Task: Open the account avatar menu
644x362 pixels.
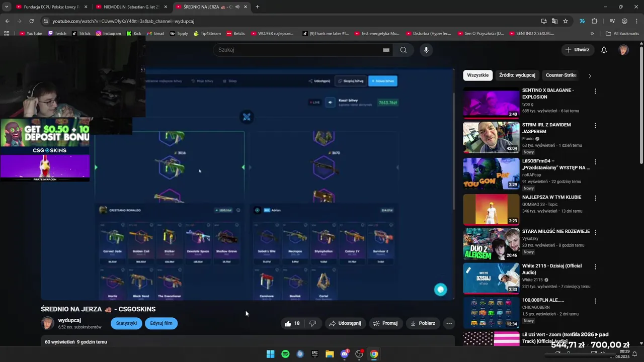Action: click(x=623, y=50)
